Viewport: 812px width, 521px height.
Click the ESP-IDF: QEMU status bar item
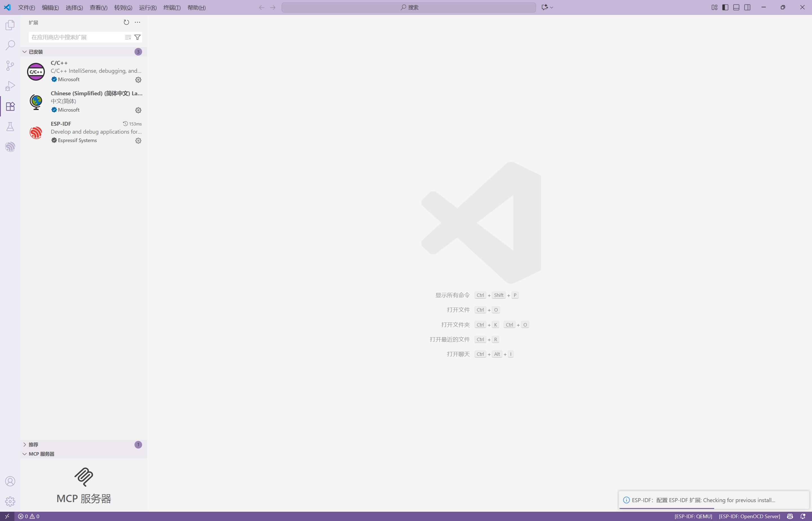point(693,516)
